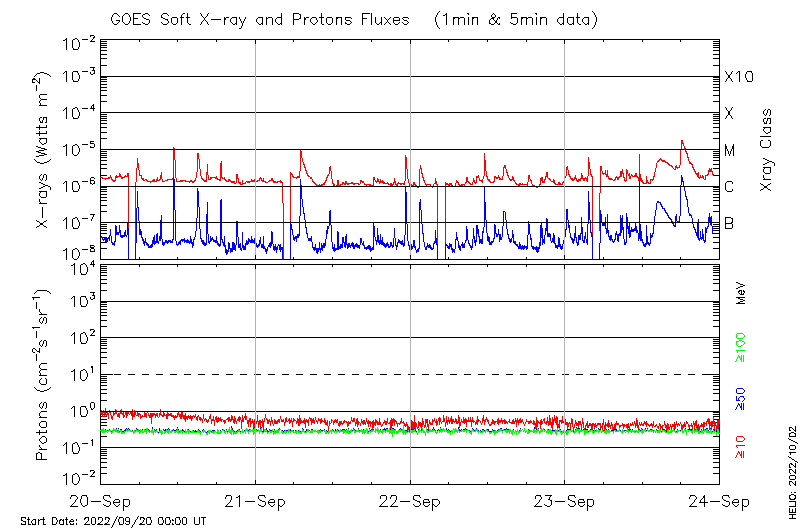This screenshot has width=800, height=530.
Task: Select the 21-Sep date label
Action: pos(255,502)
